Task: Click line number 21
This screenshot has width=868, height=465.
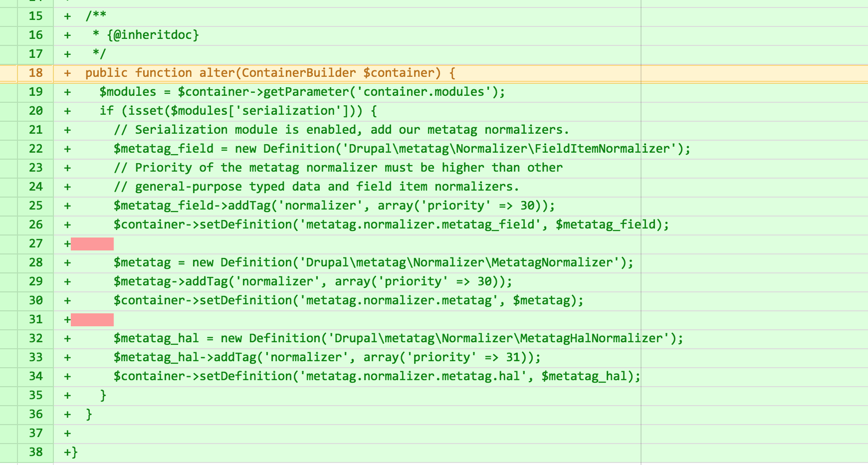Action: (35, 130)
